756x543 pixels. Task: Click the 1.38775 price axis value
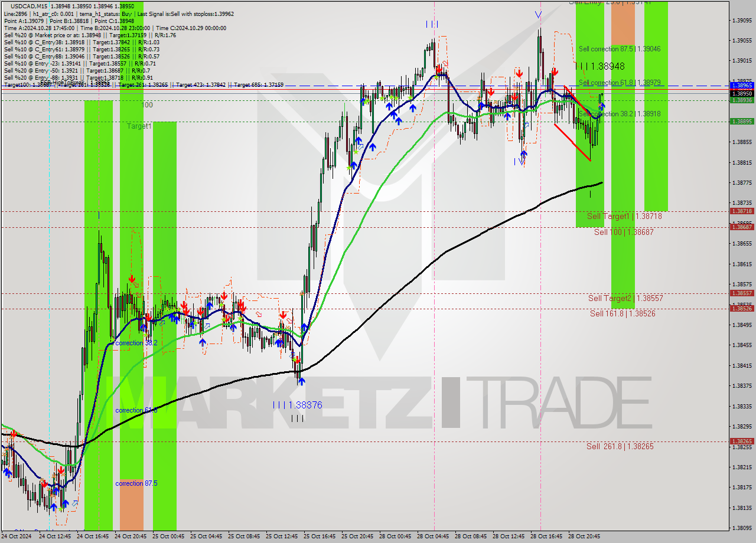742,183
